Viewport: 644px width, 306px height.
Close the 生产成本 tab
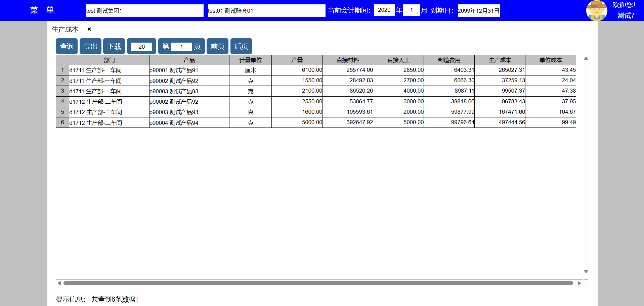pyautogui.click(x=89, y=29)
